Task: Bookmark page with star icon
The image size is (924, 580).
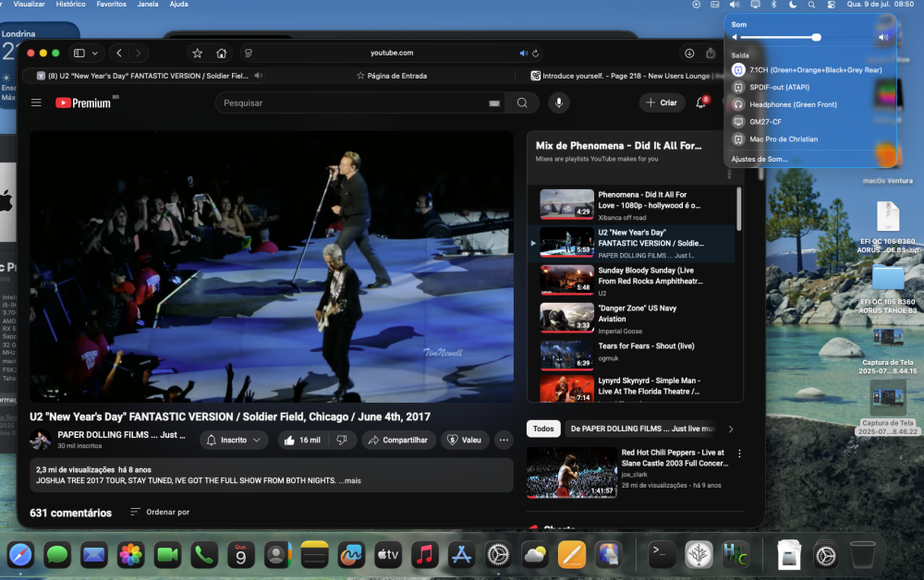Action: pos(198,53)
